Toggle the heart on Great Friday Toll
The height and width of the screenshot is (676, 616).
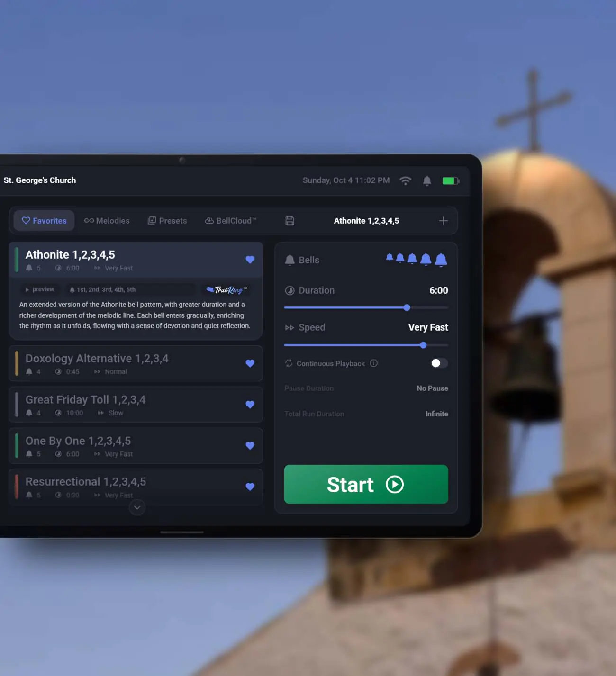pos(250,405)
